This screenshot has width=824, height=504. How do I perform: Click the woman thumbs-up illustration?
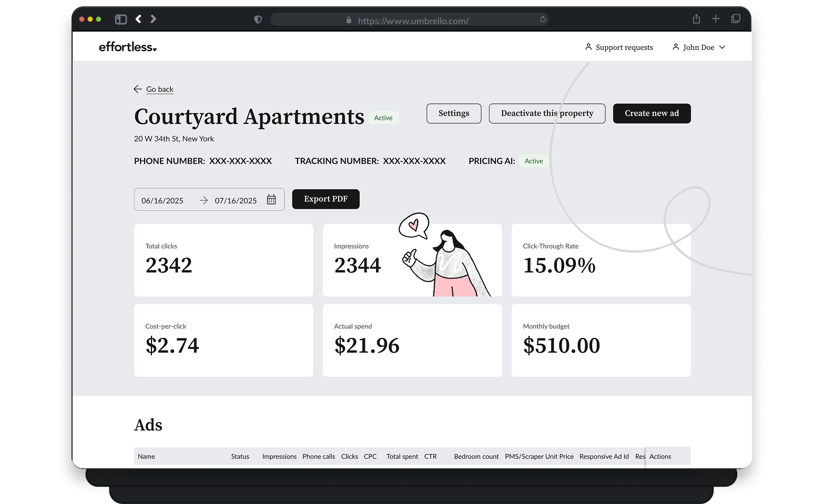(445, 255)
